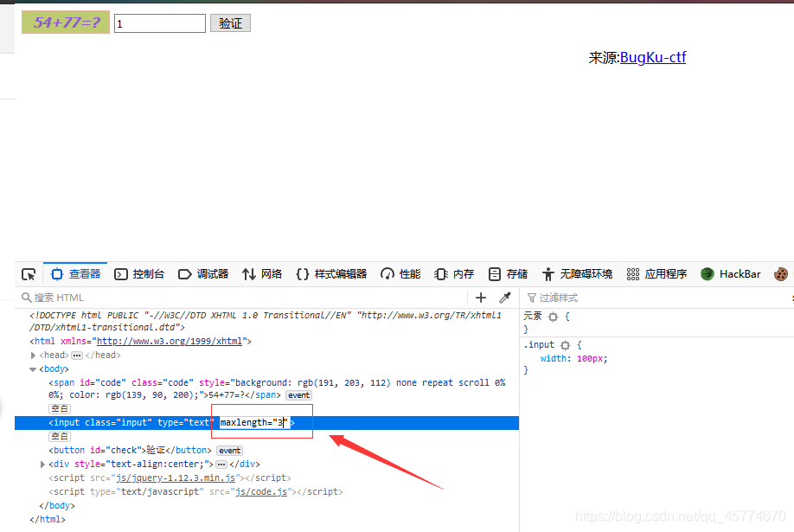The image size is (794, 532).
Task: Switch to the 性能 performance tab
Action: tap(400, 274)
